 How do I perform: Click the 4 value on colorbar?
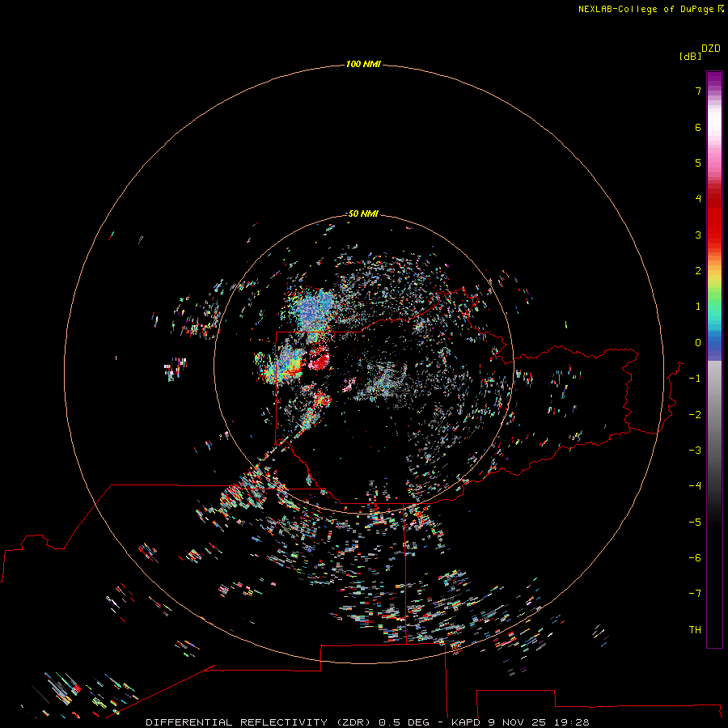tap(698, 199)
